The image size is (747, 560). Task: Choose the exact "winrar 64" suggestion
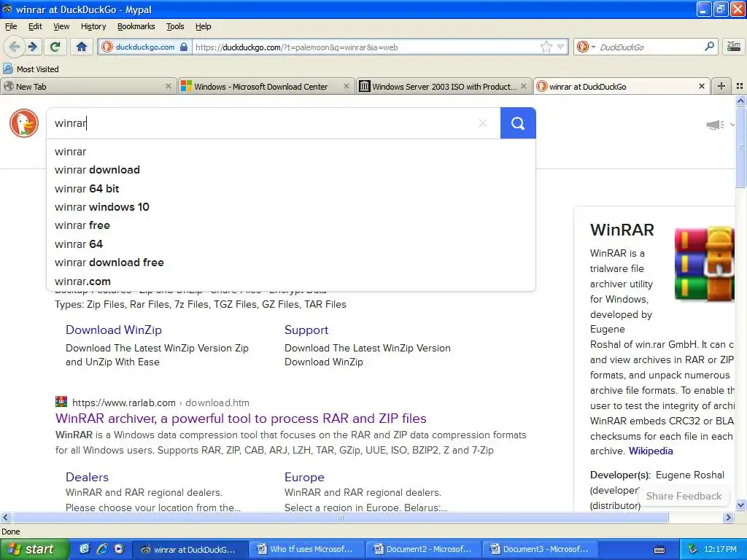[290, 244]
